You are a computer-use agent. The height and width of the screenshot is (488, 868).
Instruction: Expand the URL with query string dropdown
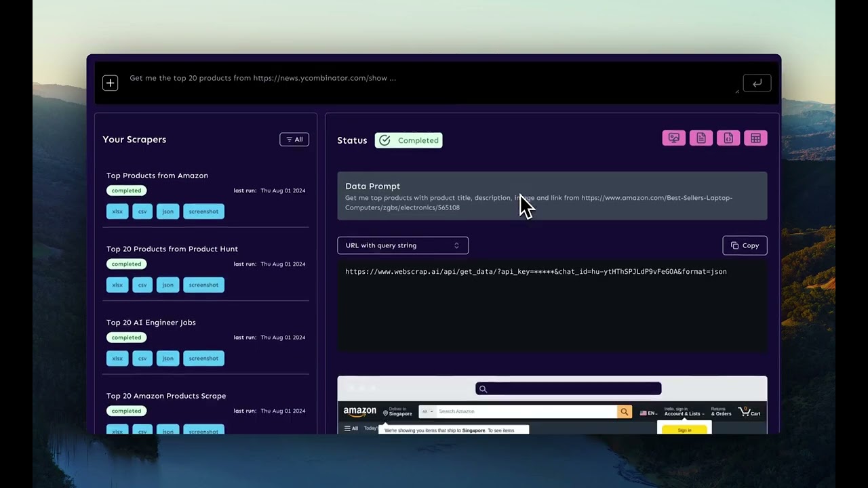[403, 245]
